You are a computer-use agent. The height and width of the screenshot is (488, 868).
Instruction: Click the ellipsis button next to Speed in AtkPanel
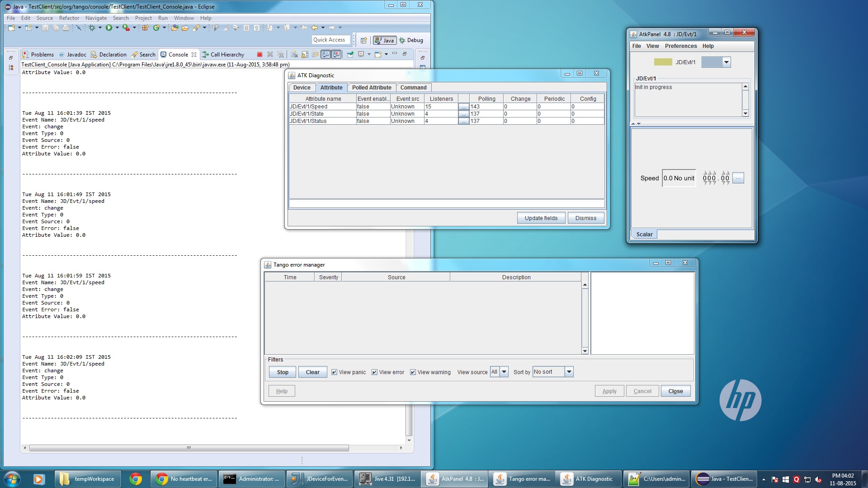(x=738, y=178)
